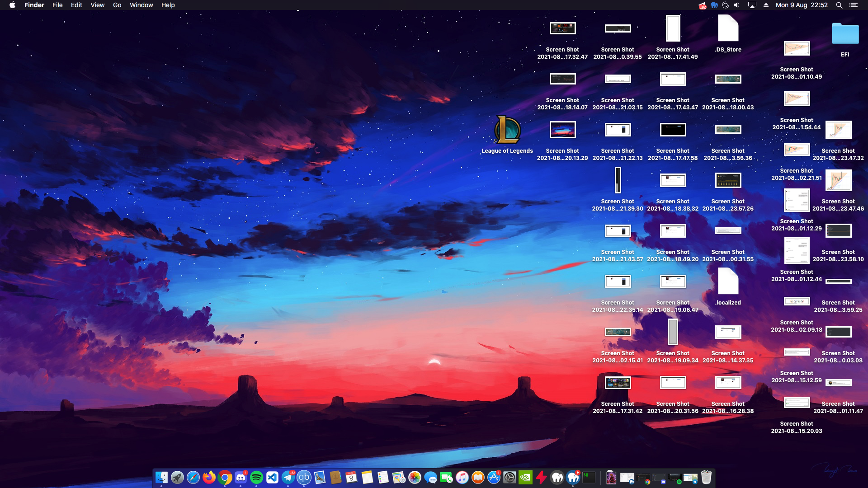Open iTunes from the Dock
Viewport: 868px width, 488px height.
[x=462, y=477]
